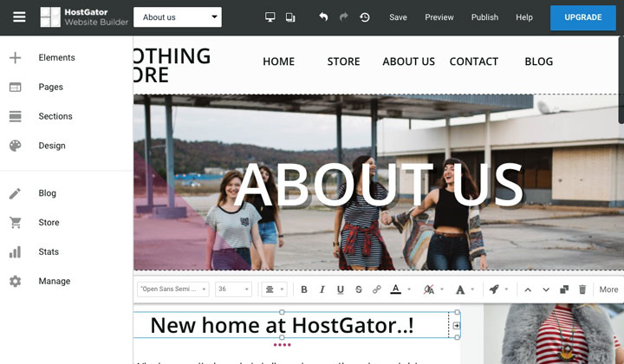Viewport: 624px width, 364px height.
Task: Preview the website
Action: coord(439,17)
